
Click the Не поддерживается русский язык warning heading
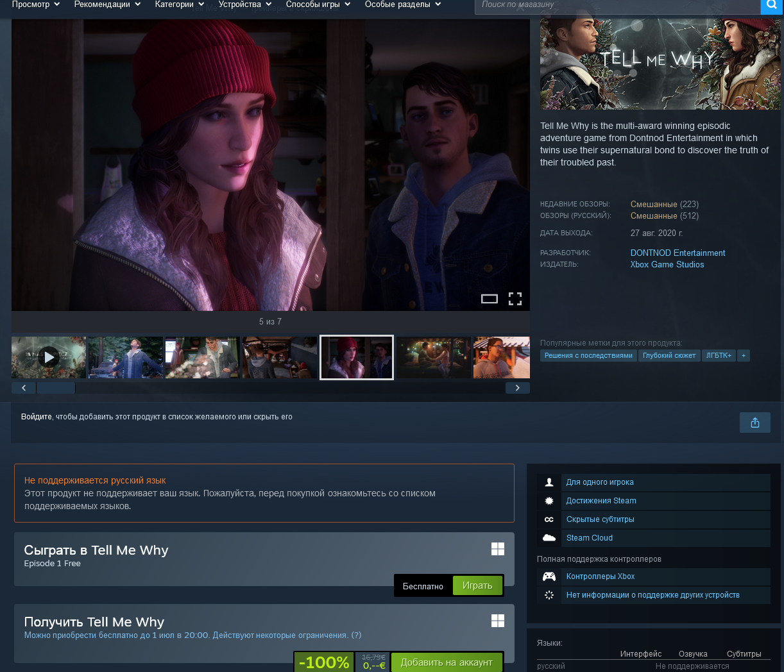(95, 480)
